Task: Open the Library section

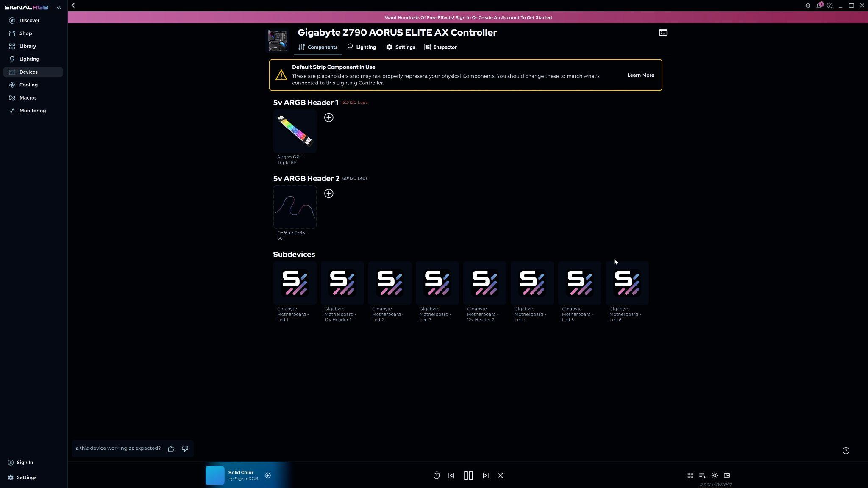Action: [x=33, y=46]
